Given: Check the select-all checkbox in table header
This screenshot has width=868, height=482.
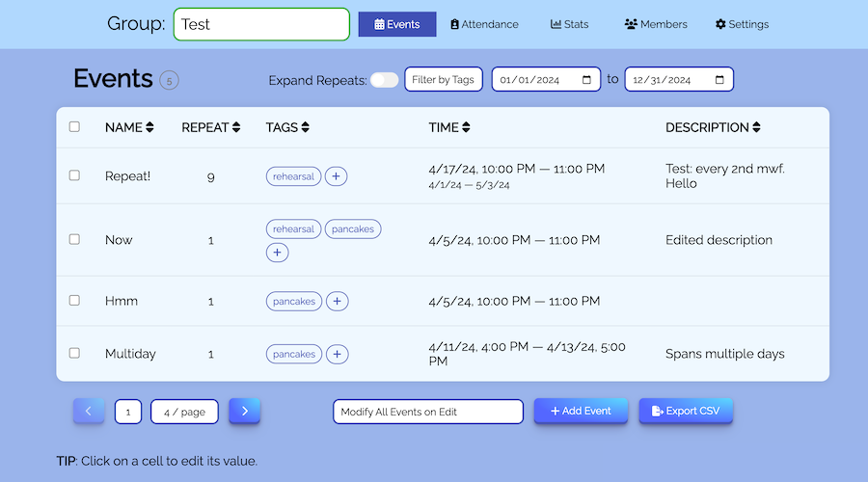Looking at the screenshot, I should (74, 127).
